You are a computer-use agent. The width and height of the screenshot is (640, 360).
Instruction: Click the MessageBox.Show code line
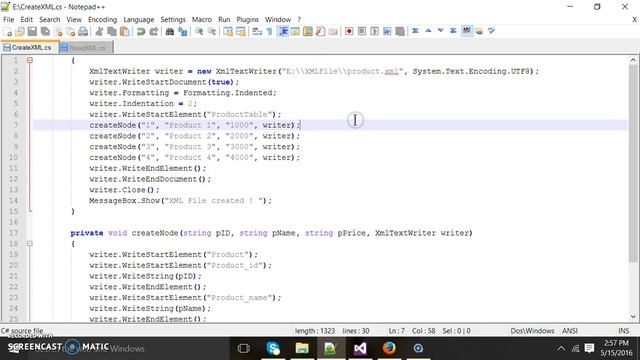coord(180,200)
